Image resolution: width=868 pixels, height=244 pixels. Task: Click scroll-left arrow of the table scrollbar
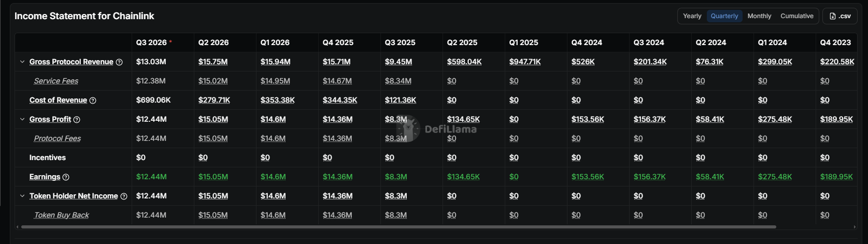click(18, 227)
